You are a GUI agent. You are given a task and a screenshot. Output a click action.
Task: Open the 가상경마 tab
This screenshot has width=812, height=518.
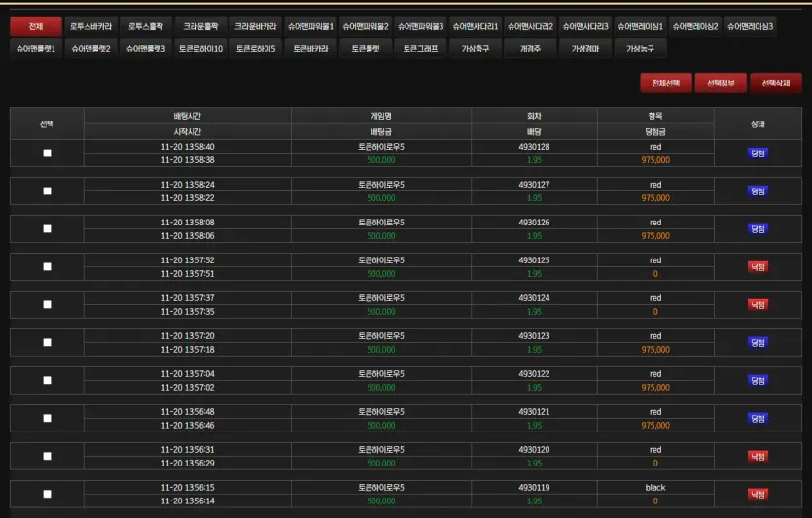click(584, 49)
